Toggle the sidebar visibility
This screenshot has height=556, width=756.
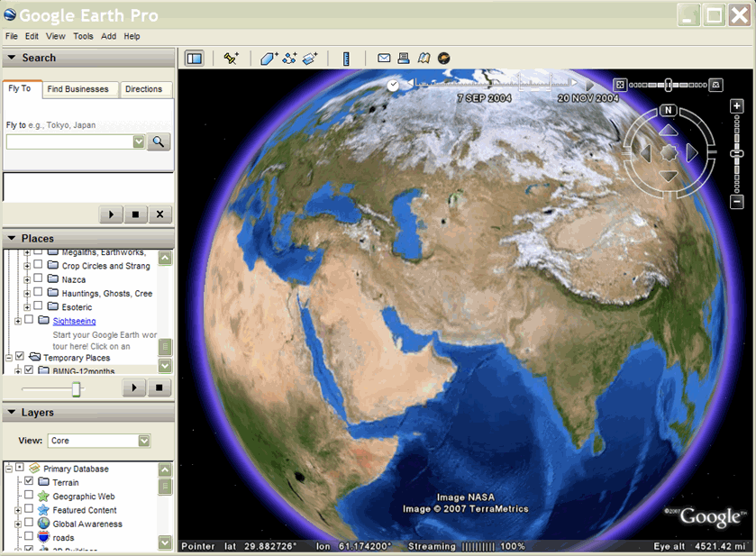pyautogui.click(x=193, y=57)
